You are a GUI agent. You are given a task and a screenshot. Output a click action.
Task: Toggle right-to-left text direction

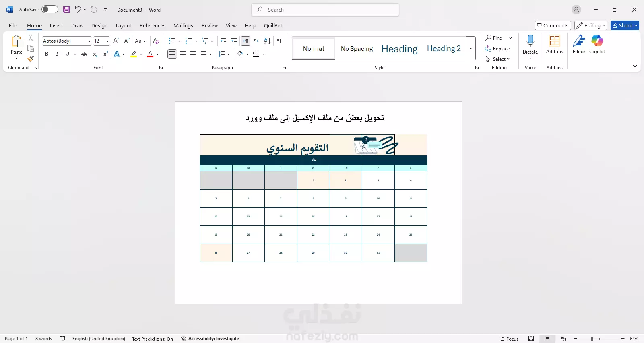click(256, 41)
